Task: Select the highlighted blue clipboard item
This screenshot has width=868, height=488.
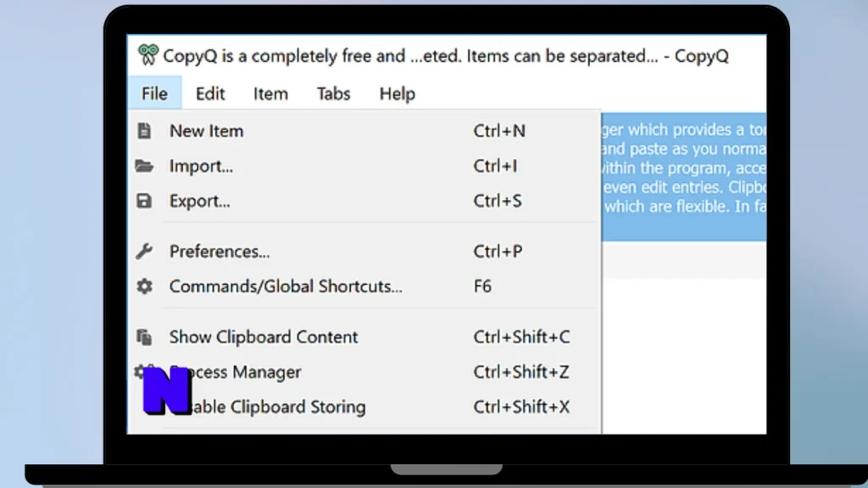Action: click(x=684, y=177)
